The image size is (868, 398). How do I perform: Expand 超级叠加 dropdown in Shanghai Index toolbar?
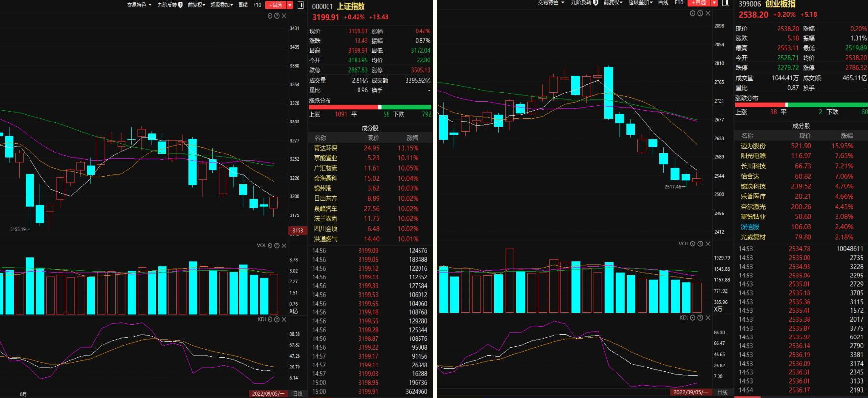coord(222,5)
